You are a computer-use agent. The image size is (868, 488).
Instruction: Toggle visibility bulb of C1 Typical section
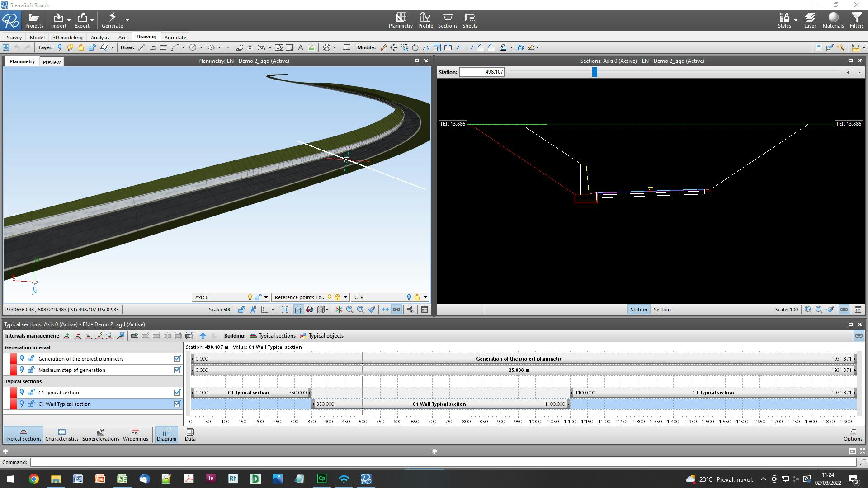point(22,393)
